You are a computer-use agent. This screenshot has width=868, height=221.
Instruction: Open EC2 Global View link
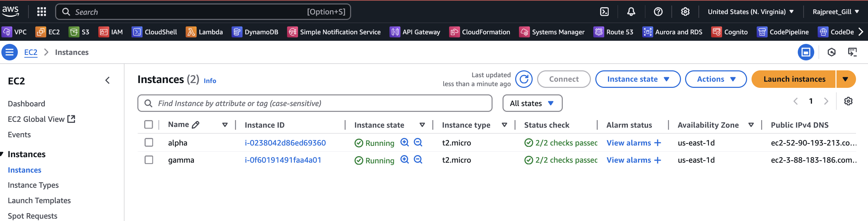coord(41,119)
